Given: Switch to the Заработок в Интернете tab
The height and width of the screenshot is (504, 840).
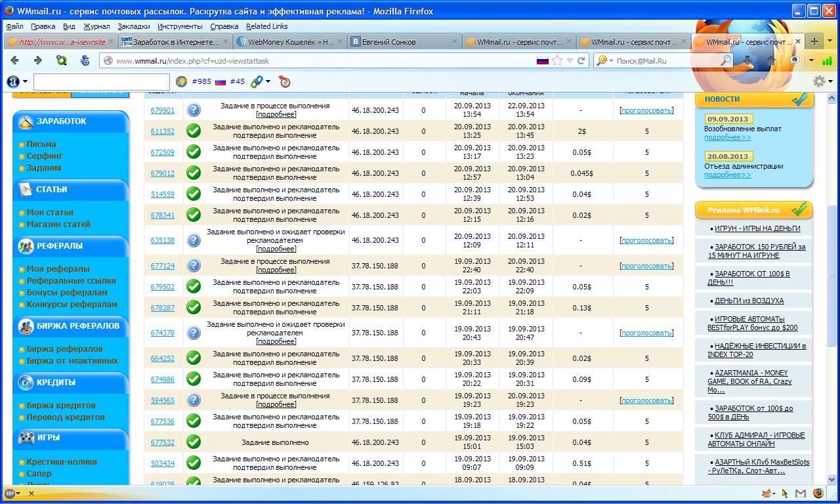Looking at the screenshot, I should point(176,41).
